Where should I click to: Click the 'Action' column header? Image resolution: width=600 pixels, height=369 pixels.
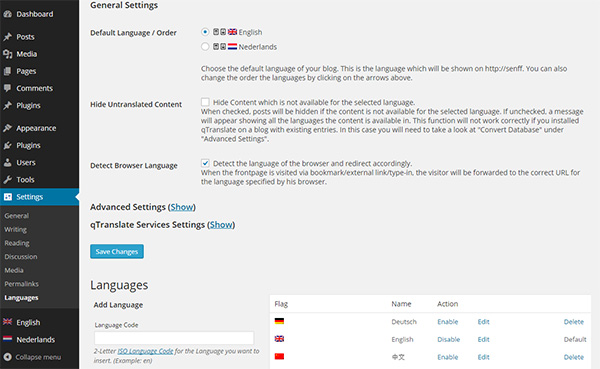[447, 304]
